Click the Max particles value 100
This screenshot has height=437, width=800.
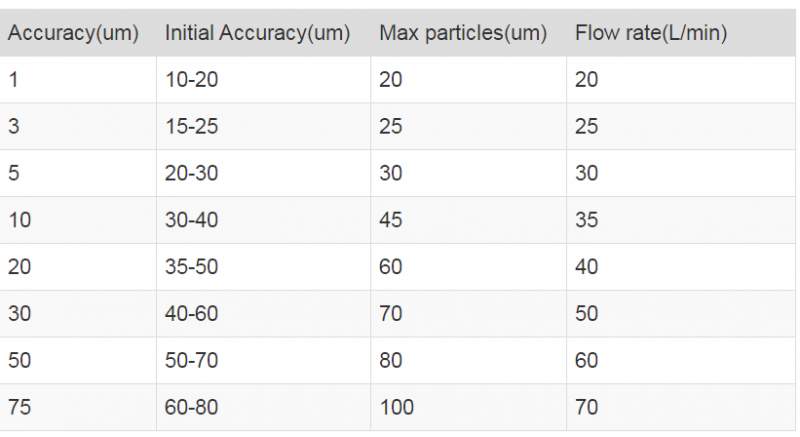396,408
